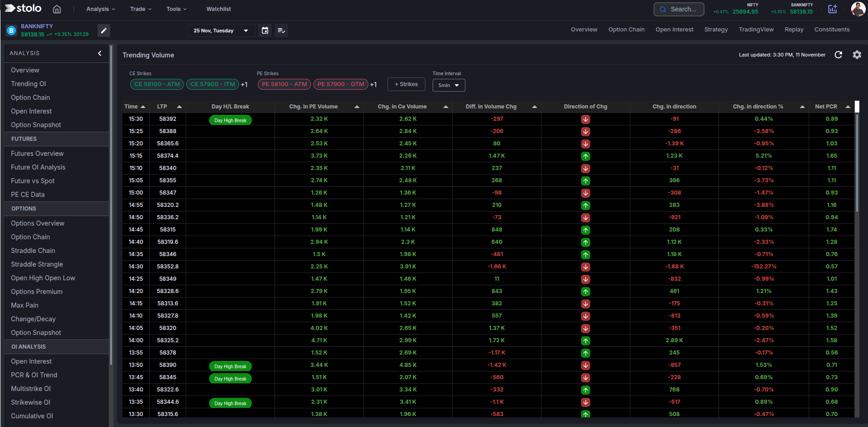This screenshot has width=868, height=427.
Task: Select the pencil edit icon beside BANKNIFTY
Action: [x=104, y=31]
